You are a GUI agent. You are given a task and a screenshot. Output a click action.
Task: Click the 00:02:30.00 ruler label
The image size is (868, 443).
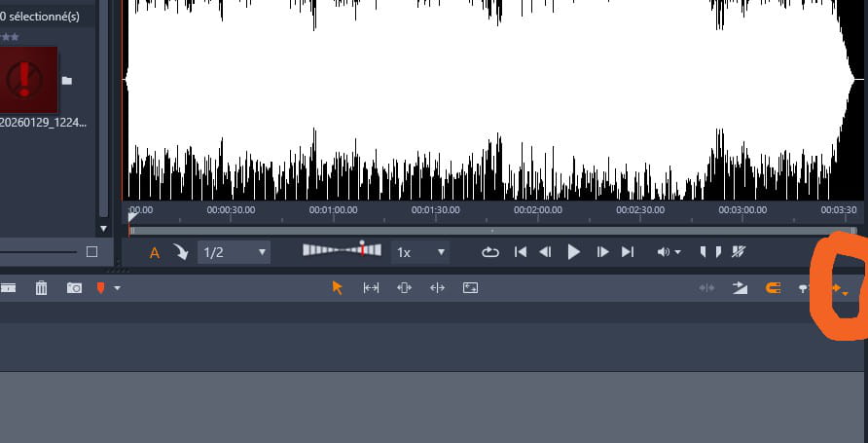coord(640,210)
